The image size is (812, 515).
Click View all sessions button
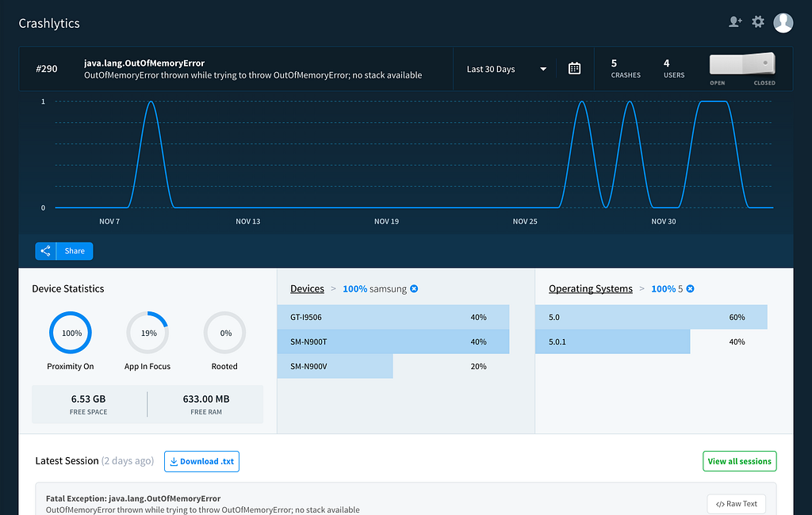(740, 461)
